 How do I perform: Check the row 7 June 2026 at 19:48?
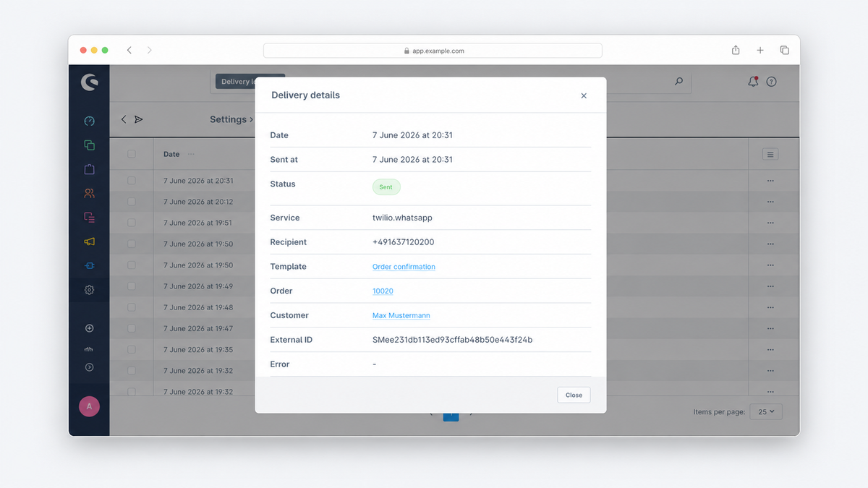[132, 307]
